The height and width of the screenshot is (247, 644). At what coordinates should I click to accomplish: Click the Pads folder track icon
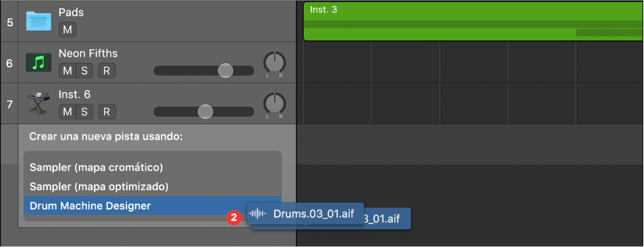38,22
